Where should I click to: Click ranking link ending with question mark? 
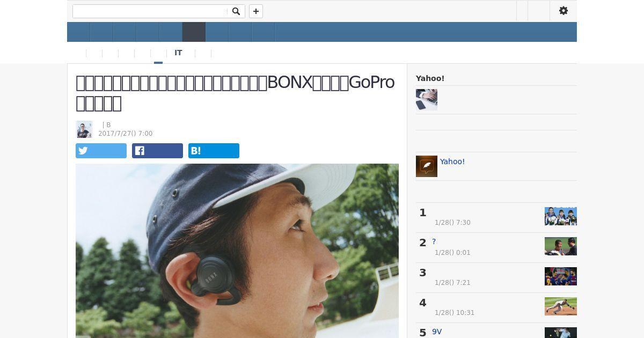click(x=434, y=242)
